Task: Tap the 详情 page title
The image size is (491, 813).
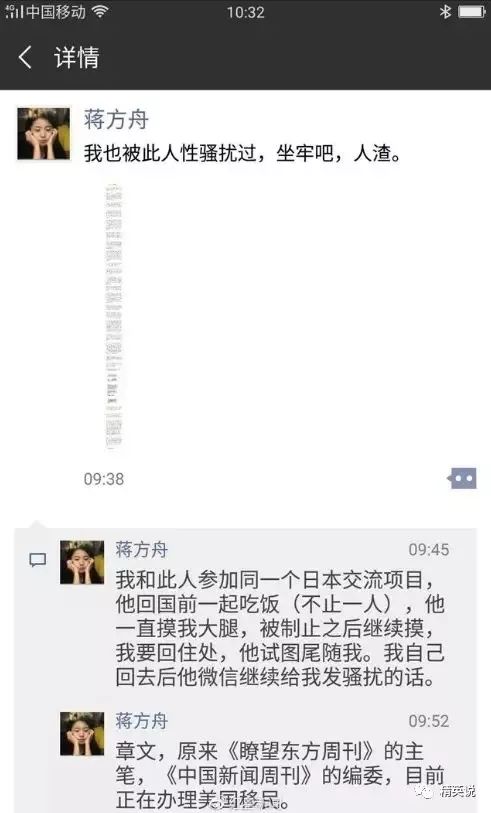Action: coord(77,57)
